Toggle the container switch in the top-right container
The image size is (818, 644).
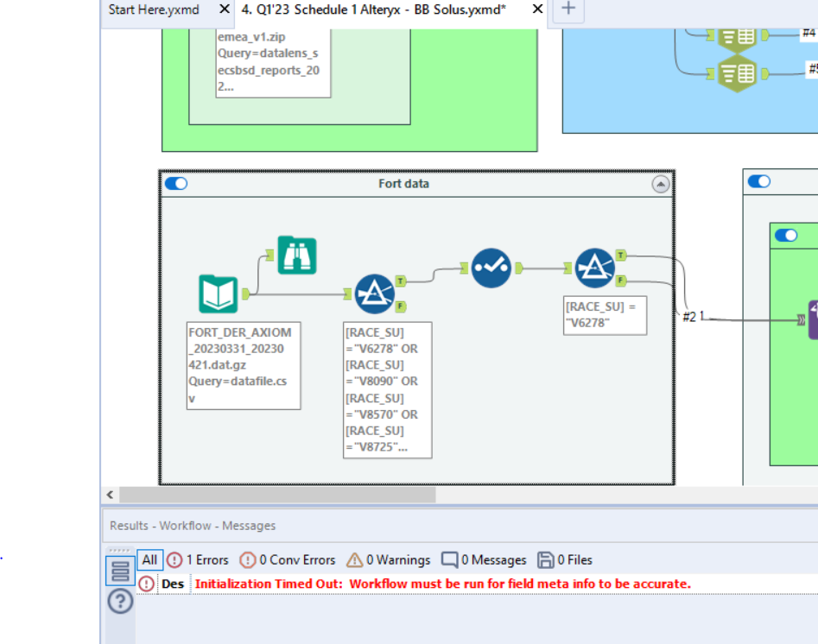(758, 181)
